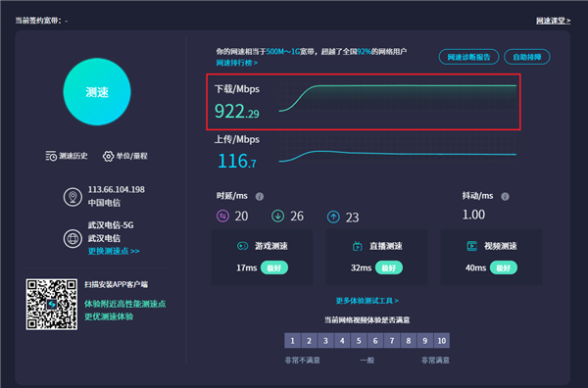Open the 网速诊断报告 button
Screen dimensions: 588x388
tap(468, 57)
